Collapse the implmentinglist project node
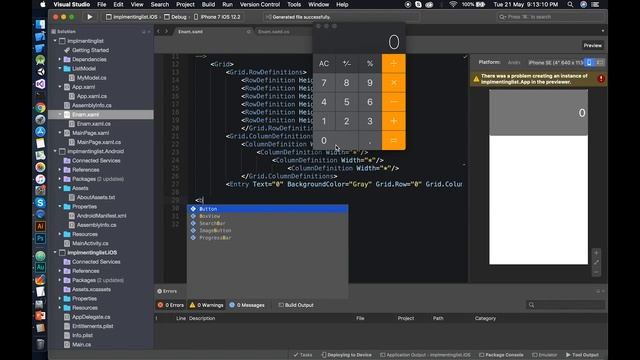Image resolution: width=640 pixels, height=360 pixels. (x=55, y=41)
